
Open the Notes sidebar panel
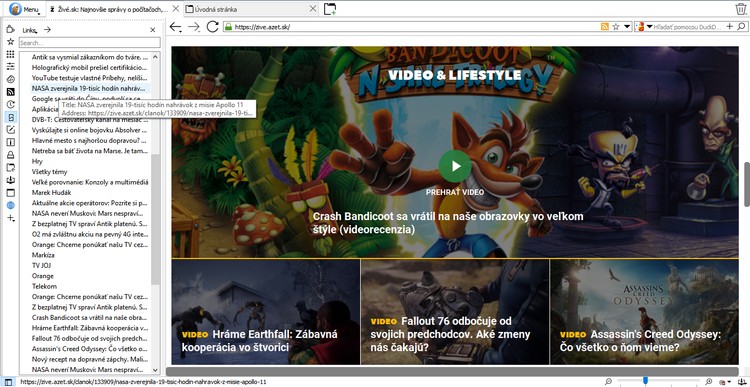click(x=10, y=130)
